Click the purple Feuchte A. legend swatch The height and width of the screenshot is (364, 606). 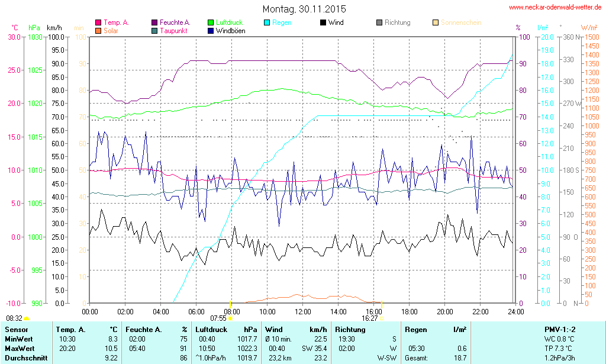tap(154, 22)
